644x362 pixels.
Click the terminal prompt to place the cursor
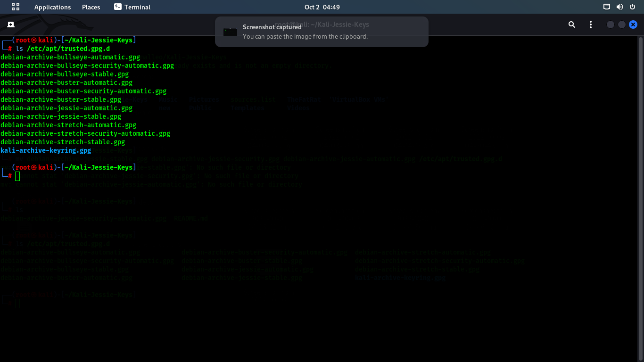tap(17, 175)
